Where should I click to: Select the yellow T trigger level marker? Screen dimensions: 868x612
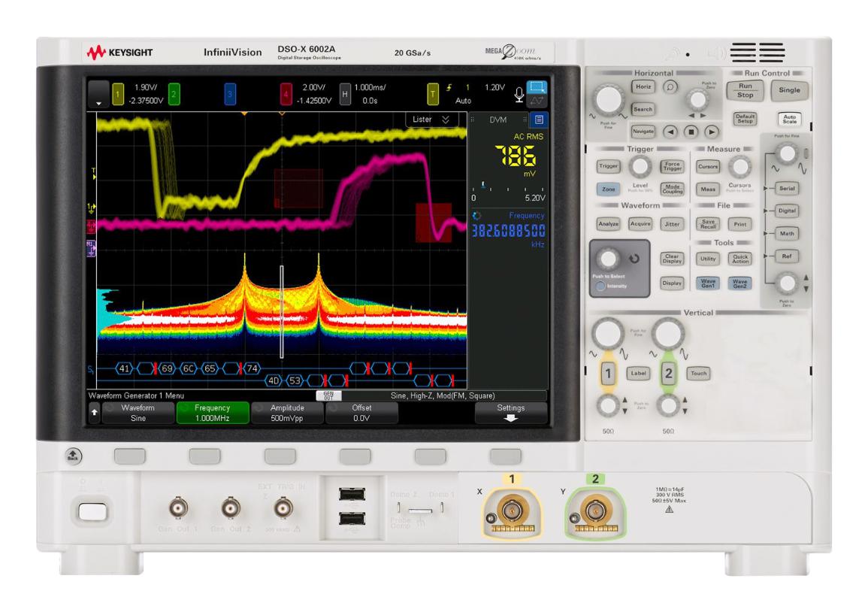pos(93,174)
